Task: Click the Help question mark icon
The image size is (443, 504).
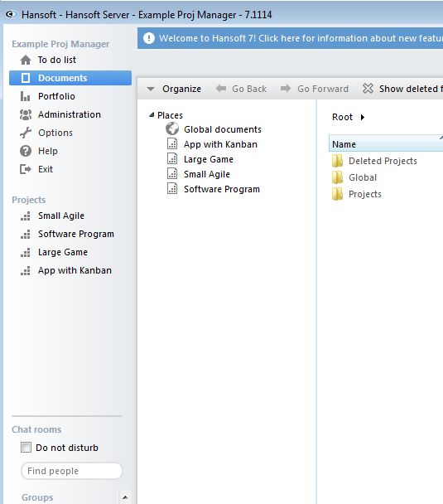Action: (x=26, y=151)
